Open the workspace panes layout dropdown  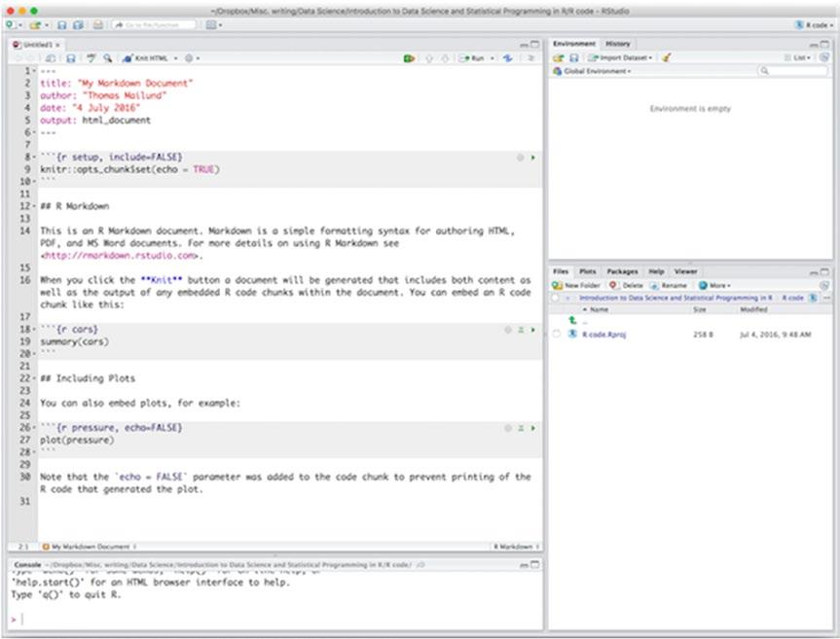[213, 25]
